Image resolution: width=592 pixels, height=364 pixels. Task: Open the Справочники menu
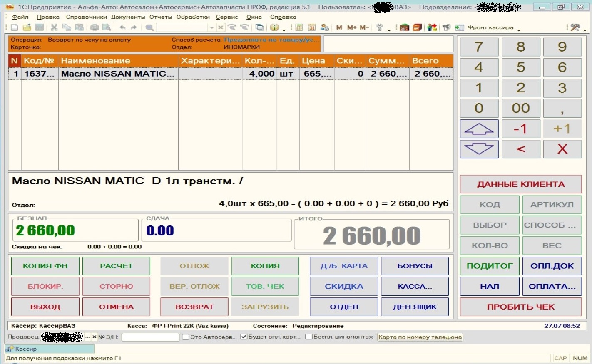tap(86, 17)
